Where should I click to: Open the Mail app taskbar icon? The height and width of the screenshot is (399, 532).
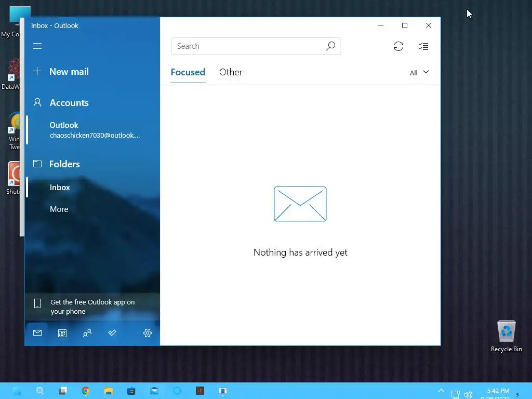click(x=154, y=391)
